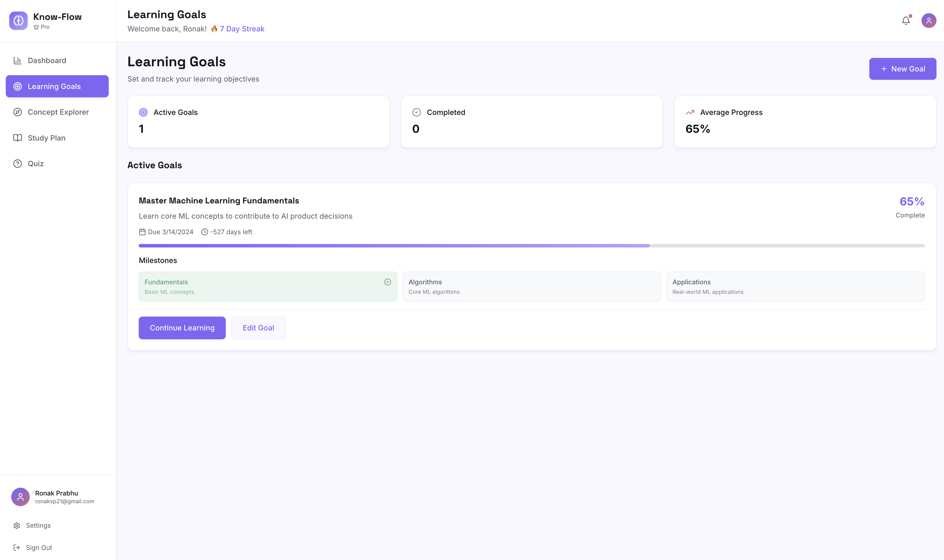This screenshot has width=944, height=560.
Task: Click the clock icon beside days left
Action: pyautogui.click(x=204, y=232)
